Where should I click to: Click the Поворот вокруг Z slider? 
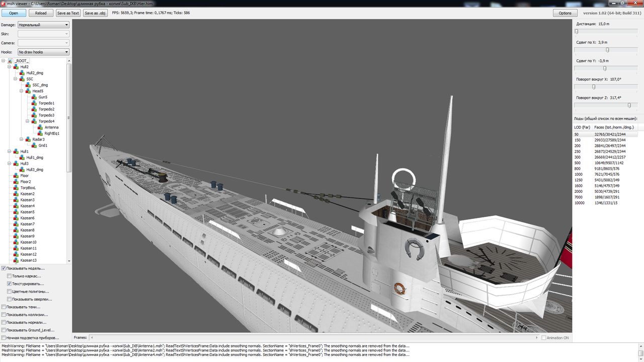pyautogui.click(x=606, y=105)
